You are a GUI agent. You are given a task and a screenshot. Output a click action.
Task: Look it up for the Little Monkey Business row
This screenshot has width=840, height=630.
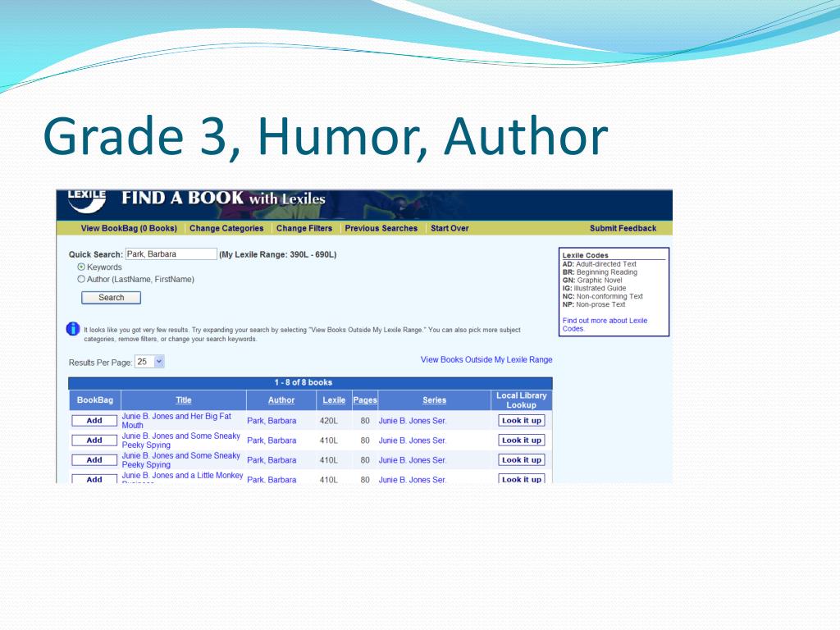pyautogui.click(x=521, y=479)
